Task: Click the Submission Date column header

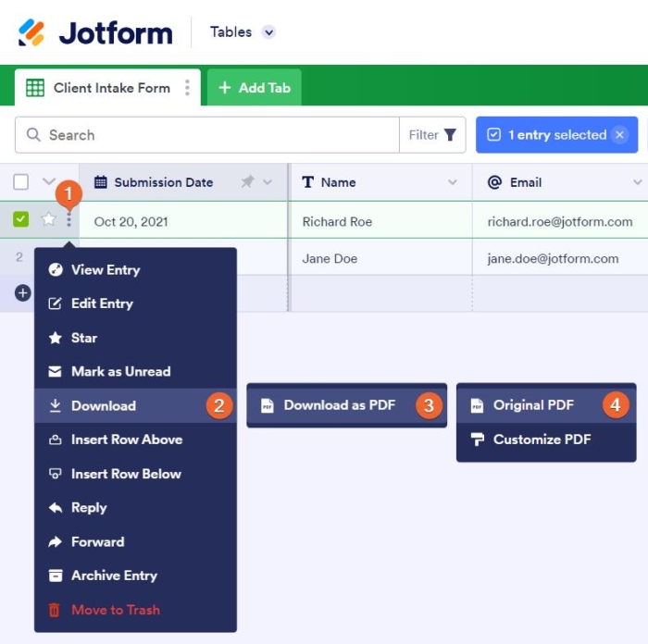Action: tap(183, 182)
